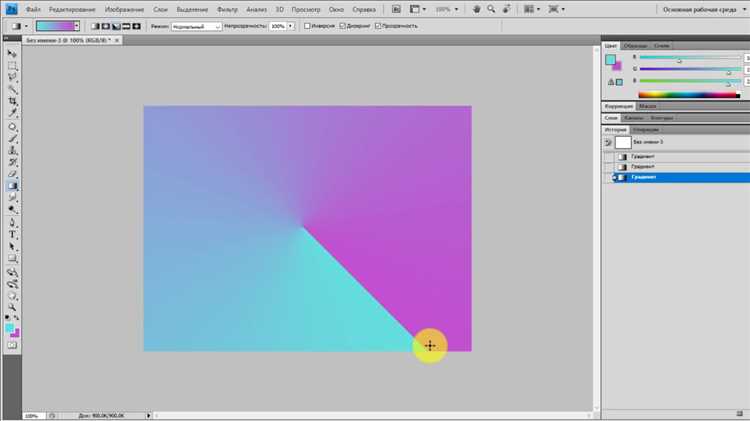Open the Режим blend mode dropdown

pos(196,26)
